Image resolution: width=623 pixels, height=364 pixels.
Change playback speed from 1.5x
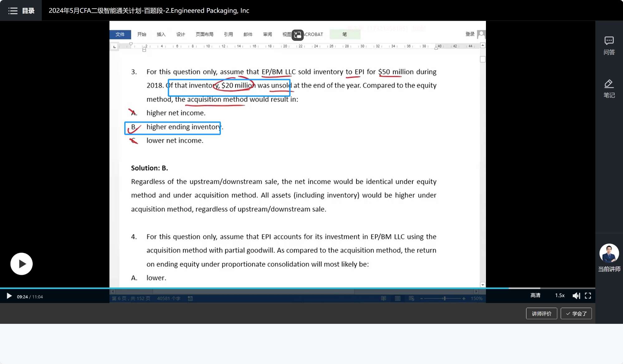coord(560,296)
